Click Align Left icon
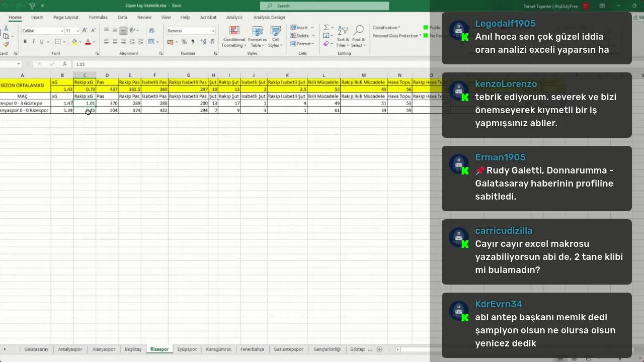Viewport: 644px width, 362px height. click(x=107, y=42)
